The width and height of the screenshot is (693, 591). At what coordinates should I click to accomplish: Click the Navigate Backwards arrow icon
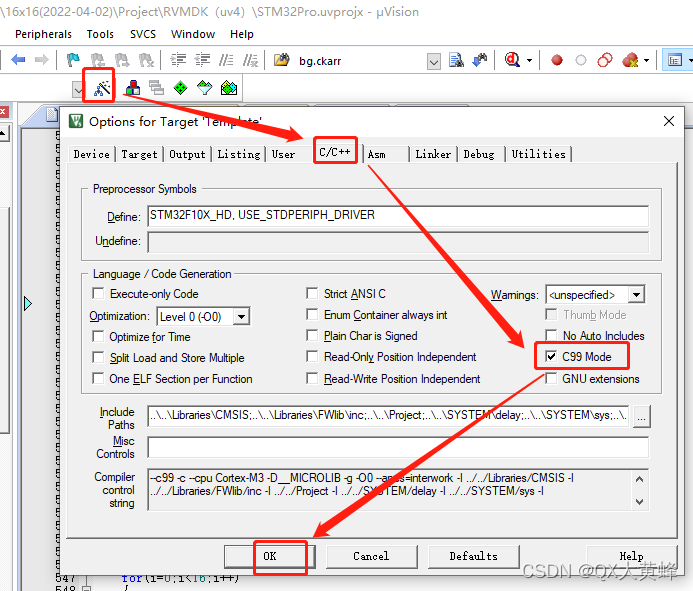18,60
